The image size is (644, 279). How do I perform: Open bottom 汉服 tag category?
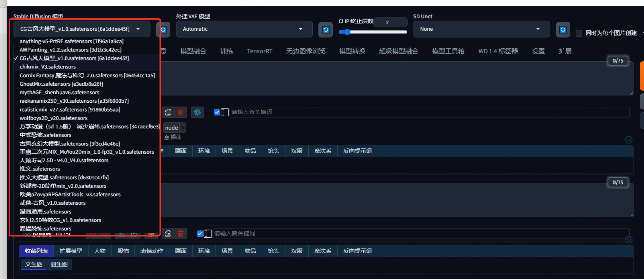[x=297, y=251]
